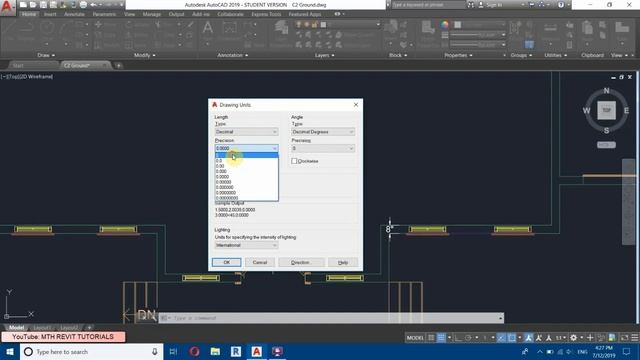
Task: Click the Plot printer icon in Quick Access
Action: point(83,5)
